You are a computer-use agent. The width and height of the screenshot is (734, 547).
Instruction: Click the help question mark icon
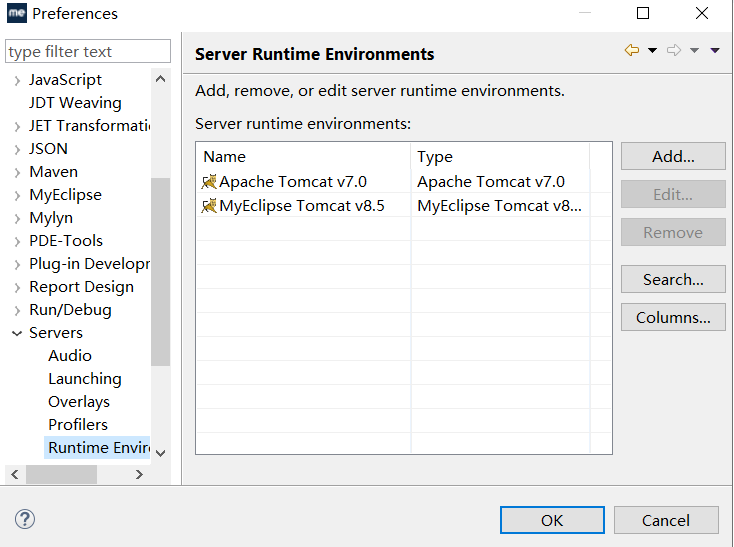coord(25,519)
